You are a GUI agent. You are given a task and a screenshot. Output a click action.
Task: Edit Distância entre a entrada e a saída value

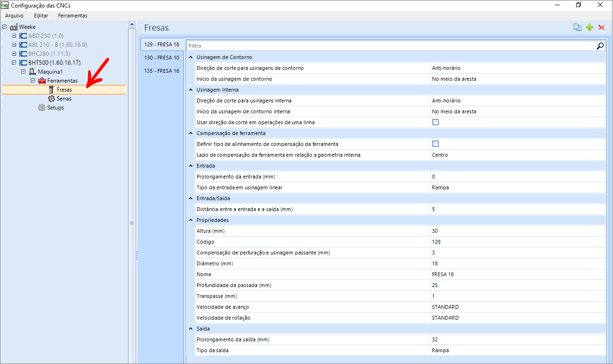[518, 209]
